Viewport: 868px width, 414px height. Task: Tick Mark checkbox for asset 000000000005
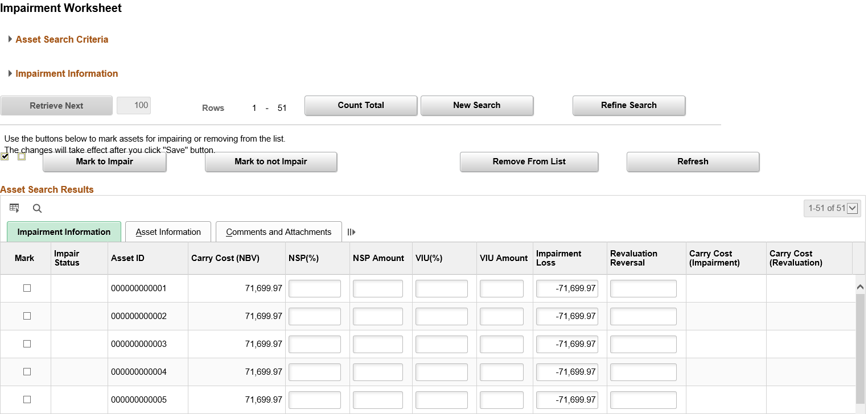click(x=27, y=400)
